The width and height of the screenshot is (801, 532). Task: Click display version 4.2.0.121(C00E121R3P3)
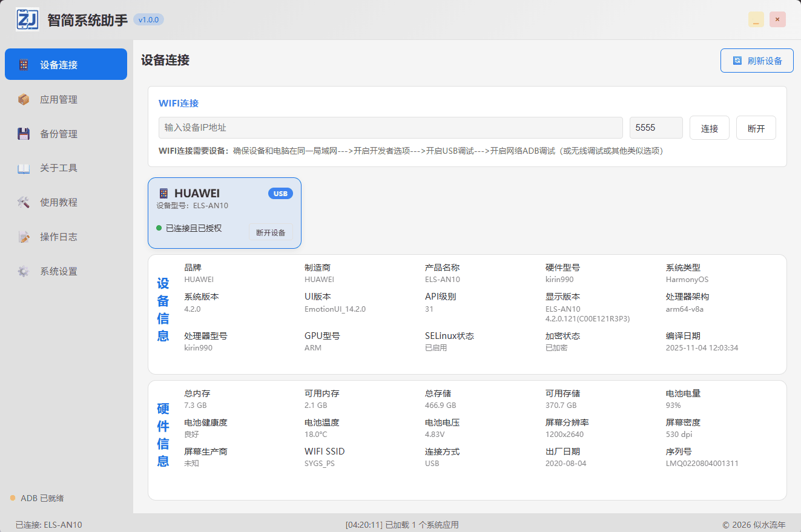pos(588,318)
